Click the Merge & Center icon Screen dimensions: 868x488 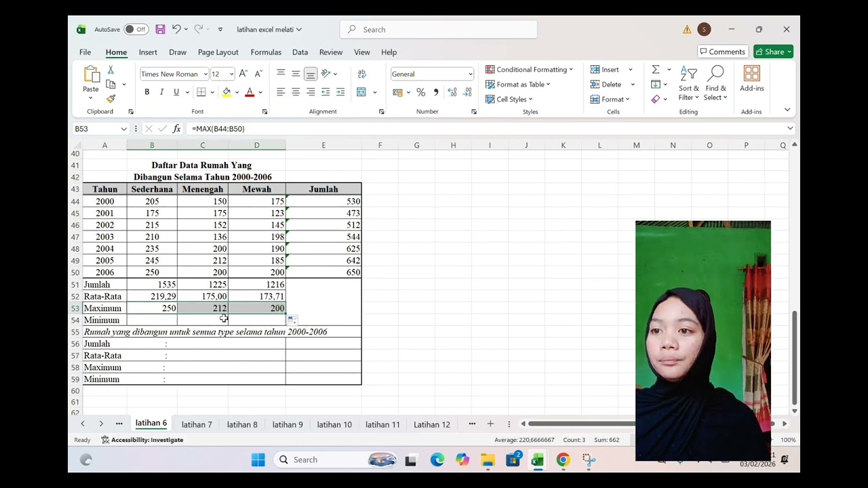(361, 92)
